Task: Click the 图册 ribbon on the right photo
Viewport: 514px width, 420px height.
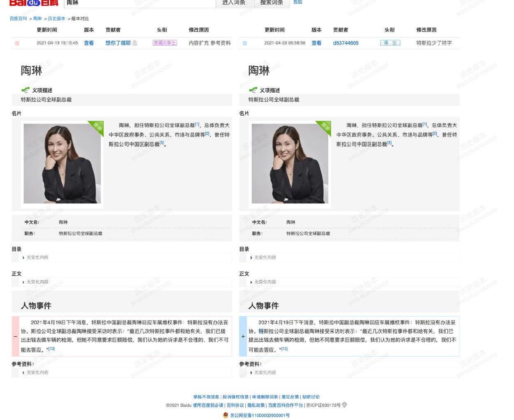Action: pos(324,127)
